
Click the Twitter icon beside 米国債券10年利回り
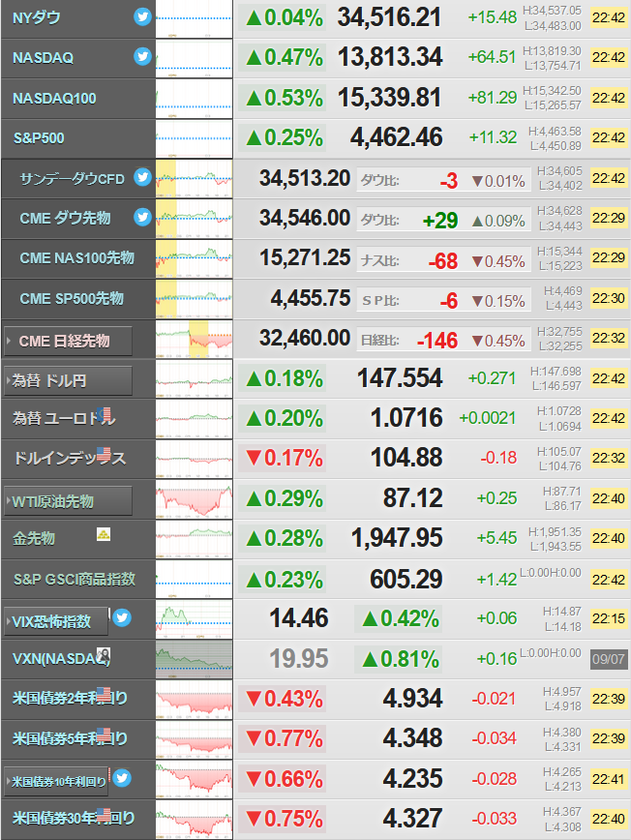point(122,777)
